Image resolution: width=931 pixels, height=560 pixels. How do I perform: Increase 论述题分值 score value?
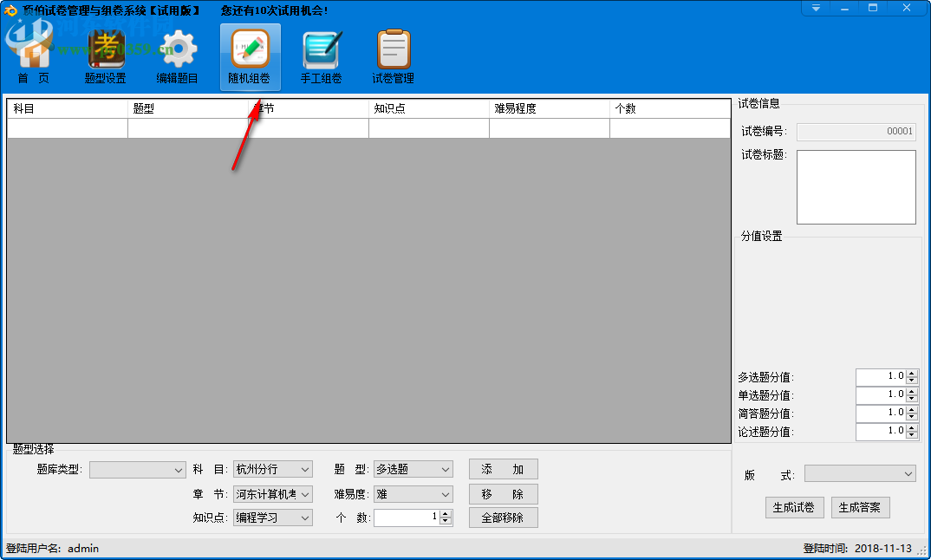pyautogui.click(x=911, y=427)
